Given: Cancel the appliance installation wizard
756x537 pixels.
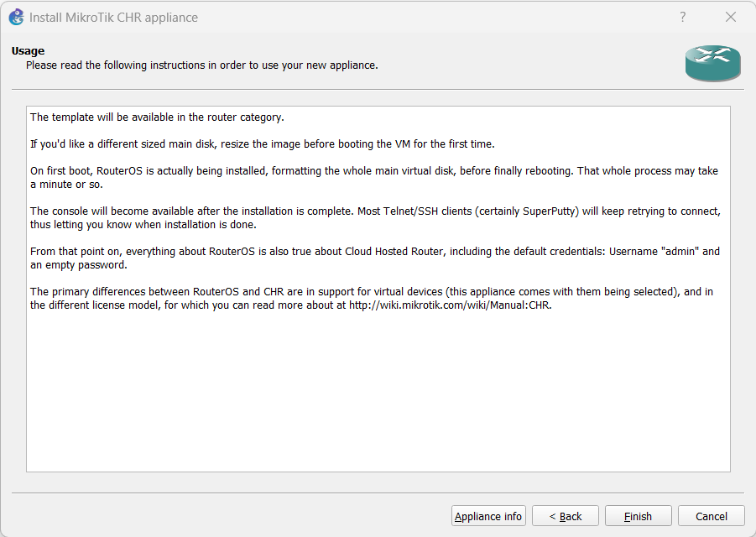Looking at the screenshot, I should (712, 516).
